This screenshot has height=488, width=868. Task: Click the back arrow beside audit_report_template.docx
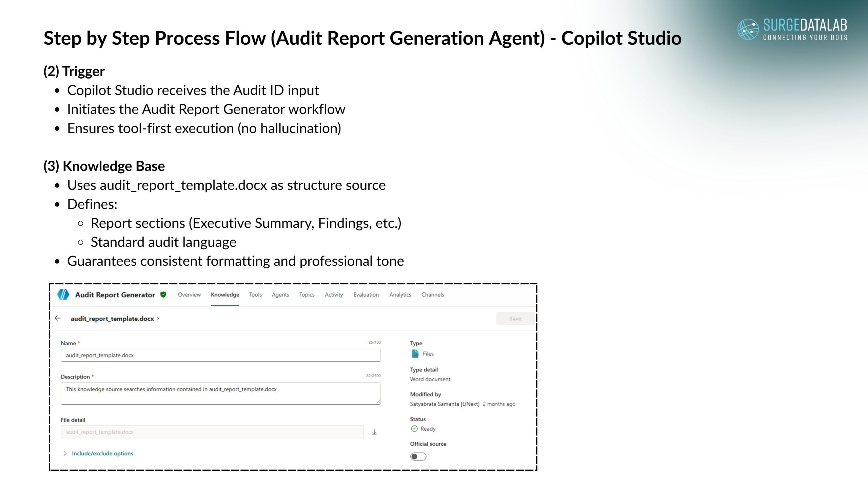[x=58, y=318]
